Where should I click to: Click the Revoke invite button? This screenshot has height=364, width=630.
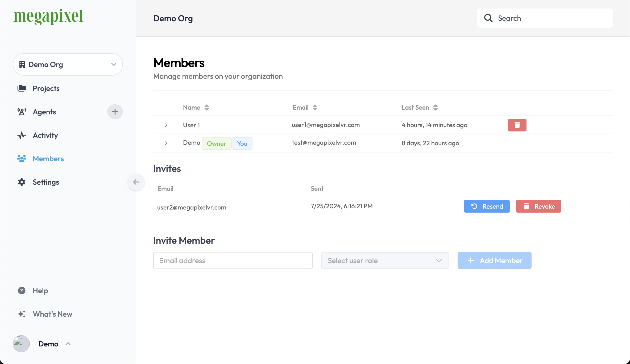click(x=538, y=206)
